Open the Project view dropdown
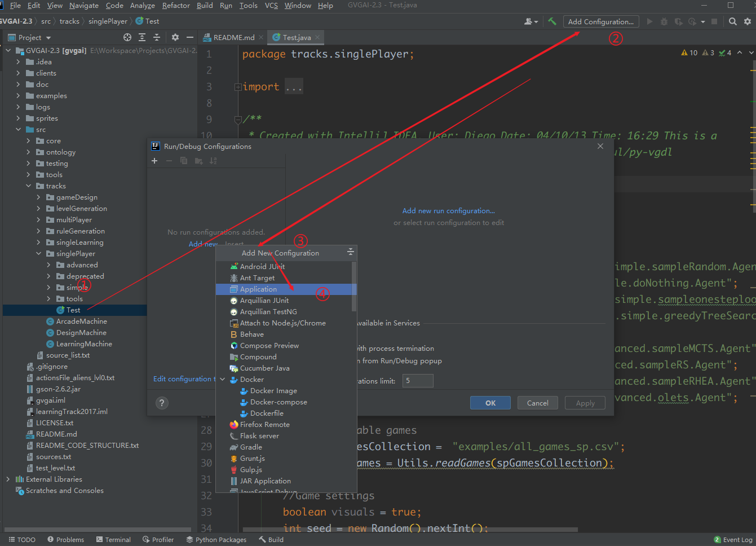756x546 pixels. (x=29, y=37)
